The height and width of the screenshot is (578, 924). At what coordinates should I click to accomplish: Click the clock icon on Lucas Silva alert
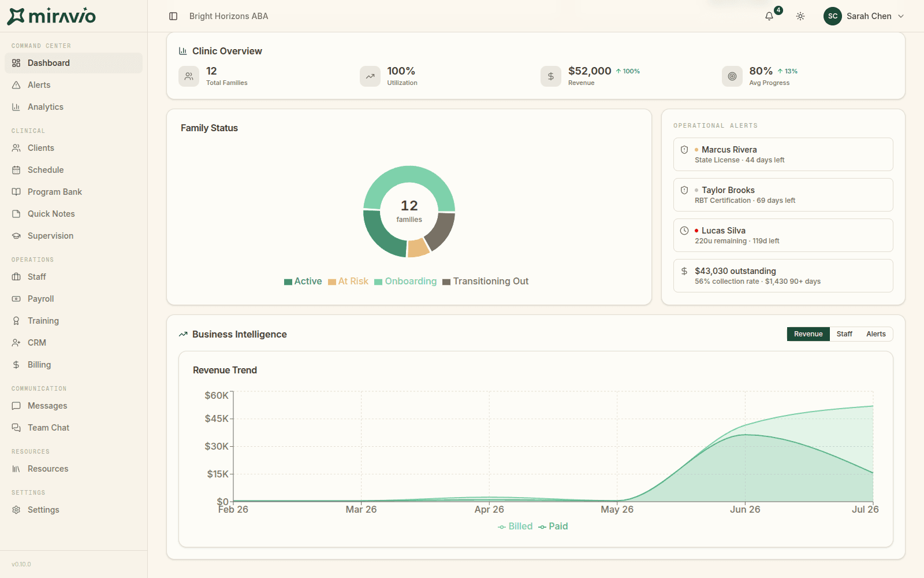coord(684,231)
